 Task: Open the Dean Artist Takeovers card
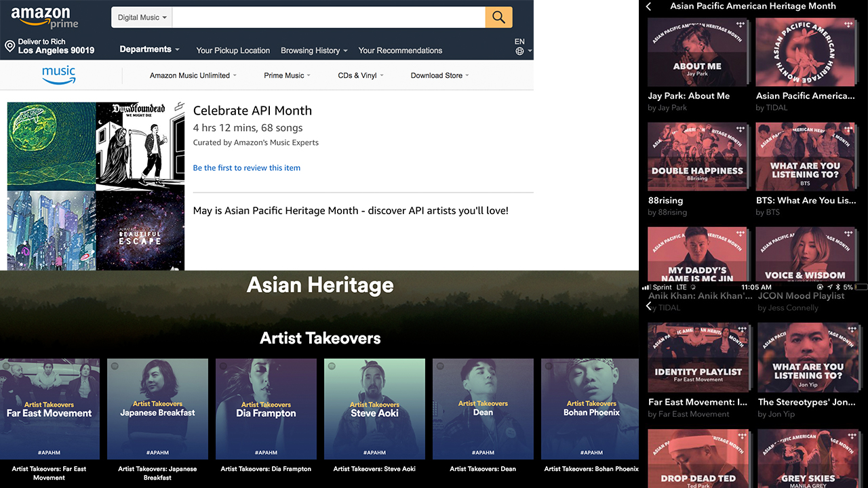[x=483, y=409]
